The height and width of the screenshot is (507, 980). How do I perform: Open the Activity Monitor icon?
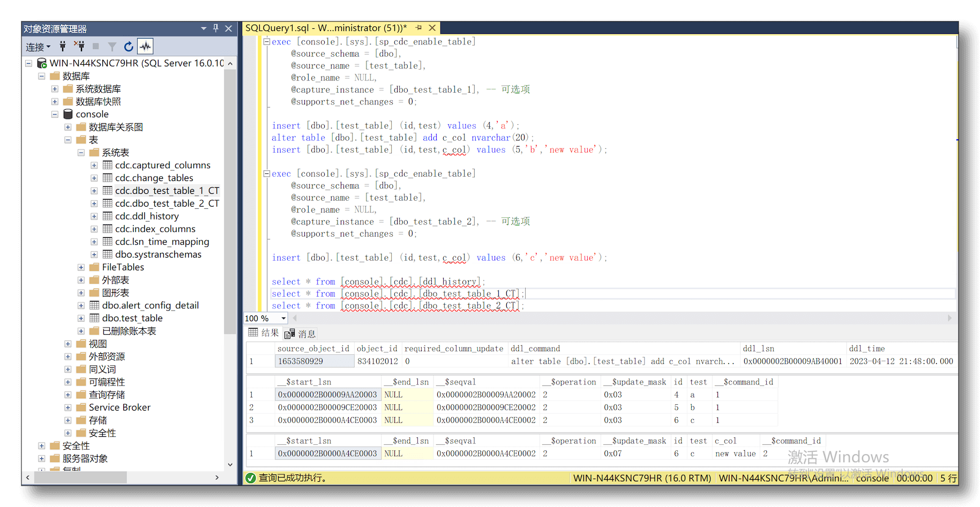145,47
